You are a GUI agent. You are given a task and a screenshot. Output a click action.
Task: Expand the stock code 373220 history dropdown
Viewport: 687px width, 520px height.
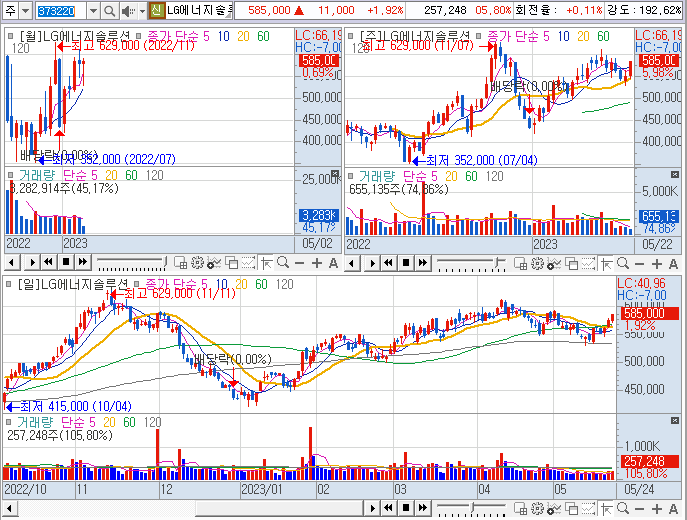click(x=93, y=11)
